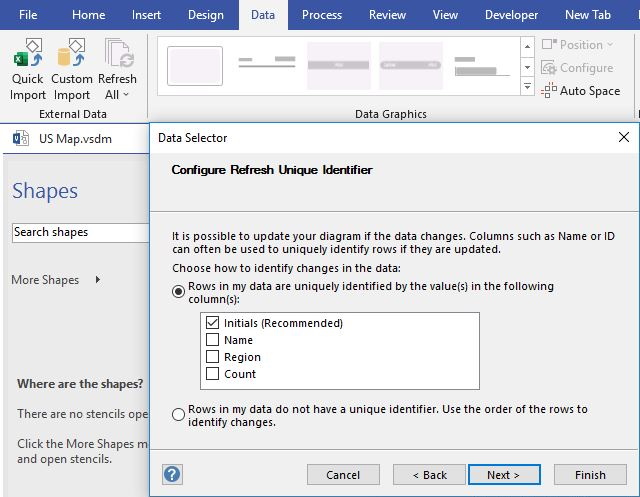This screenshot has width=640, height=497.
Task: Expand the More Shapes submenu
Action: click(97, 280)
